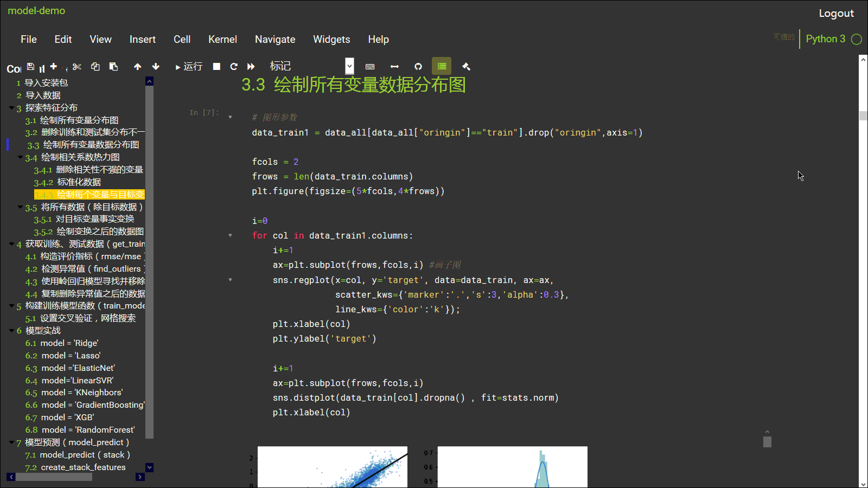Open the Navigate menu
The width and height of the screenshot is (868, 488).
tap(275, 39)
